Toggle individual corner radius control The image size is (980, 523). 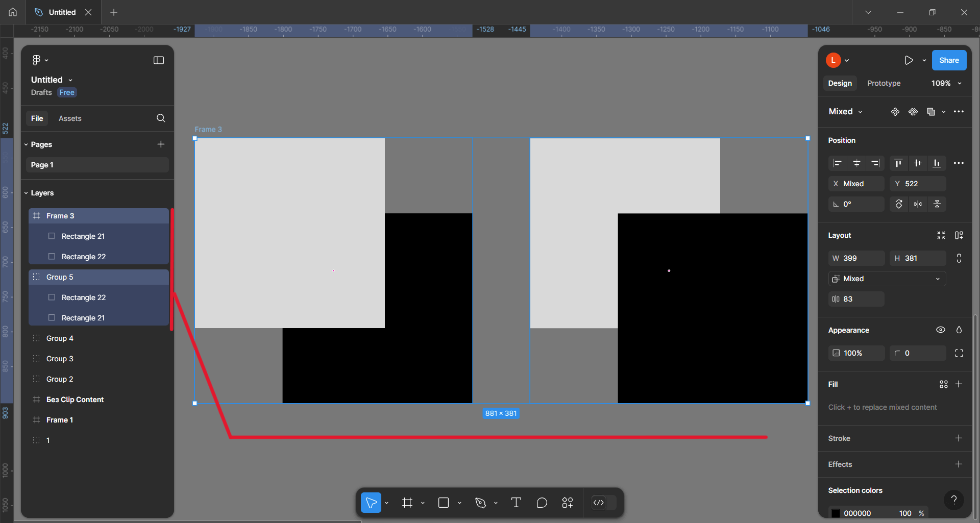pos(959,353)
